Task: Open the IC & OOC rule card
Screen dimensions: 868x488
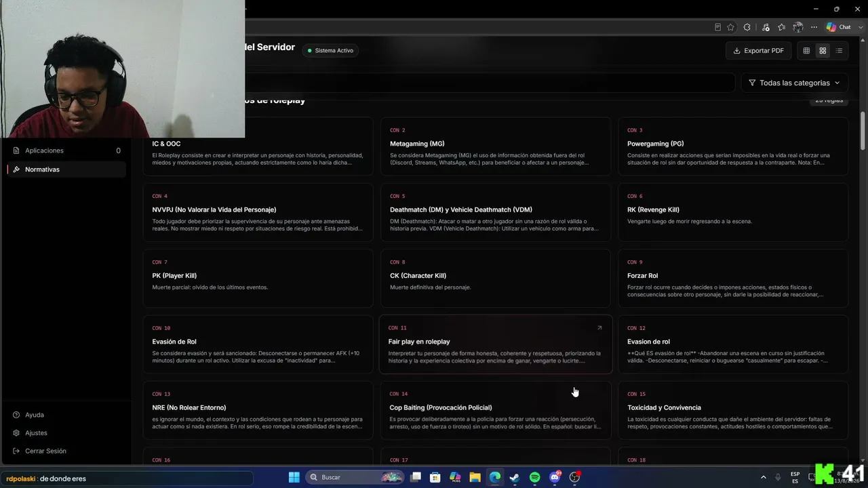Action: [x=258, y=146]
